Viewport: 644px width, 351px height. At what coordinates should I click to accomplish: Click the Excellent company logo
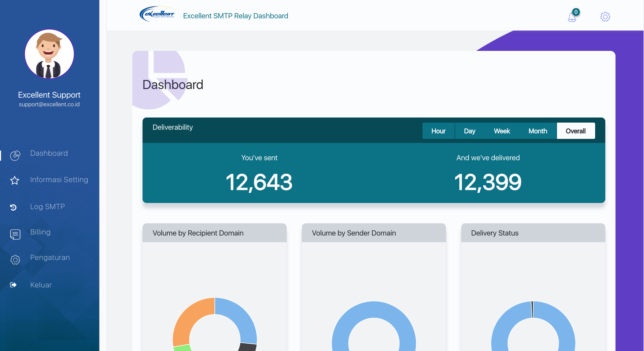pyautogui.click(x=157, y=14)
